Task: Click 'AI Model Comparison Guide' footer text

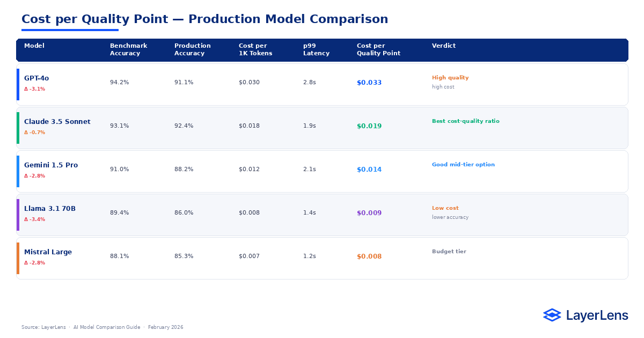Action: 107,327
